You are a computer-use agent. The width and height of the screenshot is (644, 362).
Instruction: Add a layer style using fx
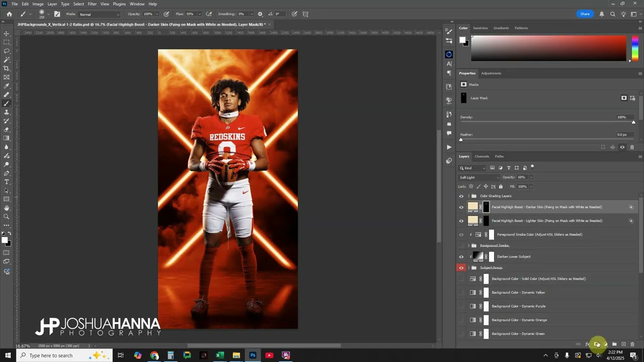587,344
